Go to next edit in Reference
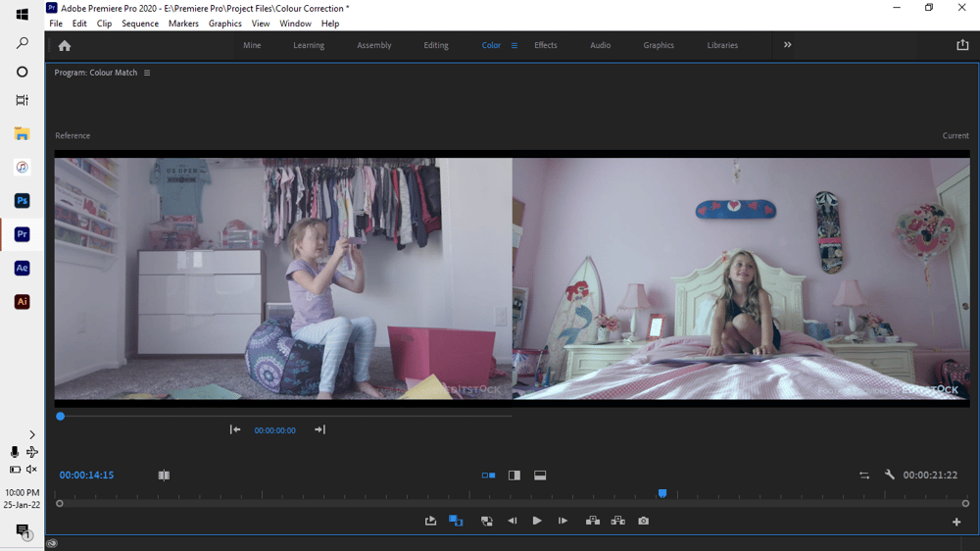 coord(320,429)
